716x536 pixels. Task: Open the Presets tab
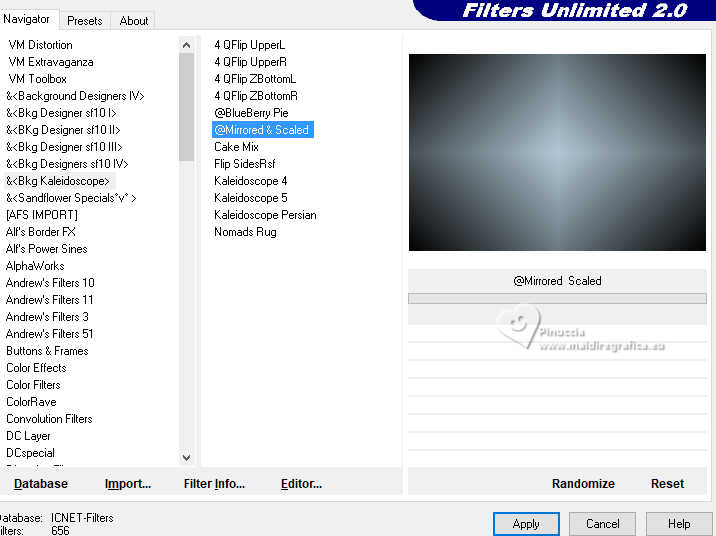[x=84, y=21]
